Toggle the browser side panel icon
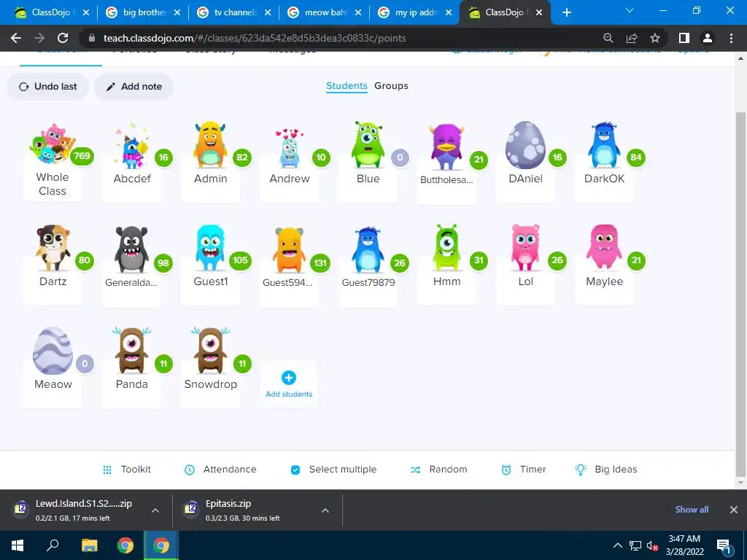747x560 pixels. click(x=684, y=38)
